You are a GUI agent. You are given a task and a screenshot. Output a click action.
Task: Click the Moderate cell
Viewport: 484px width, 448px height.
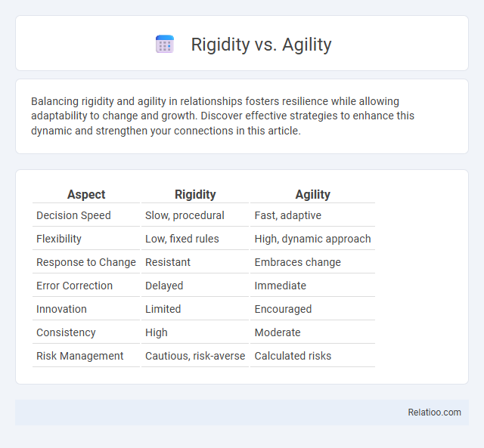click(312, 332)
